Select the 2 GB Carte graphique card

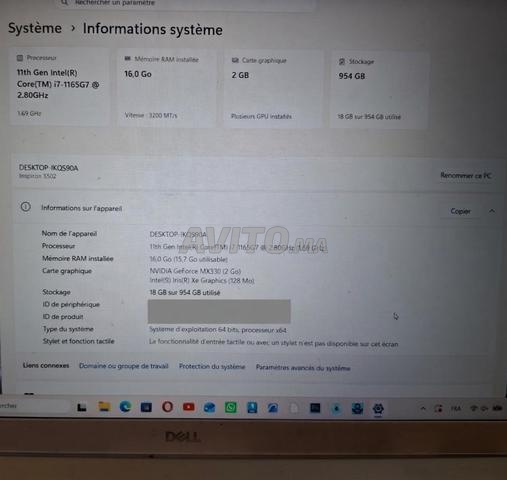[x=273, y=89]
